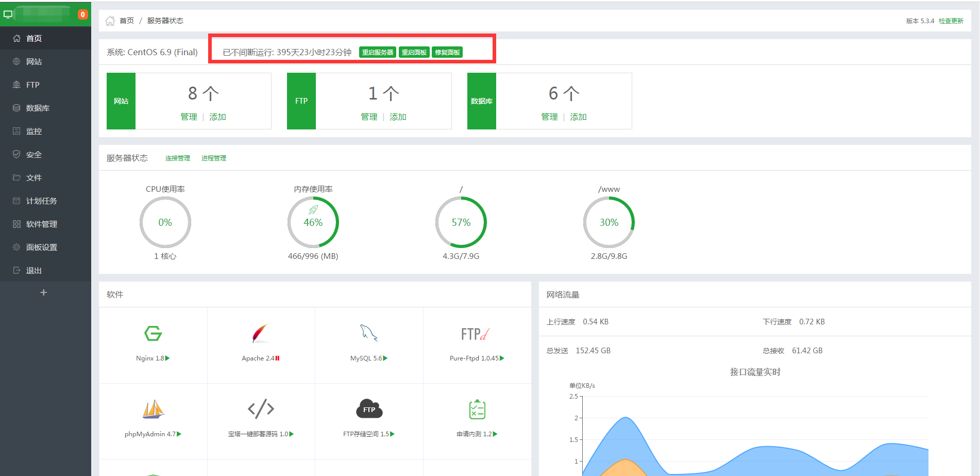This screenshot has width=980, height=476.
Task: Click 管理 under 6 个 databases
Action: coord(549,117)
